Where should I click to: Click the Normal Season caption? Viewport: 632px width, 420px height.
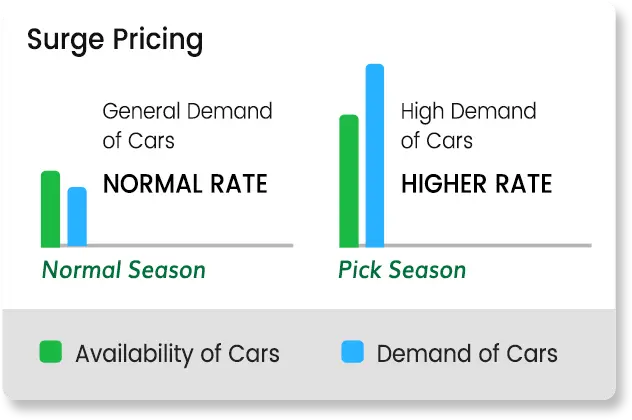point(124,270)
